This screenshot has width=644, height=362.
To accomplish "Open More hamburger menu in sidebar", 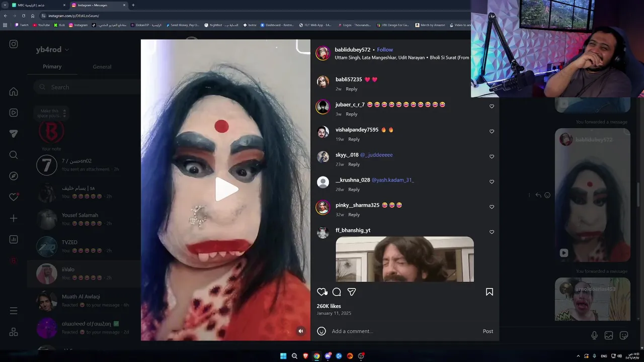I will pos(14,311).
